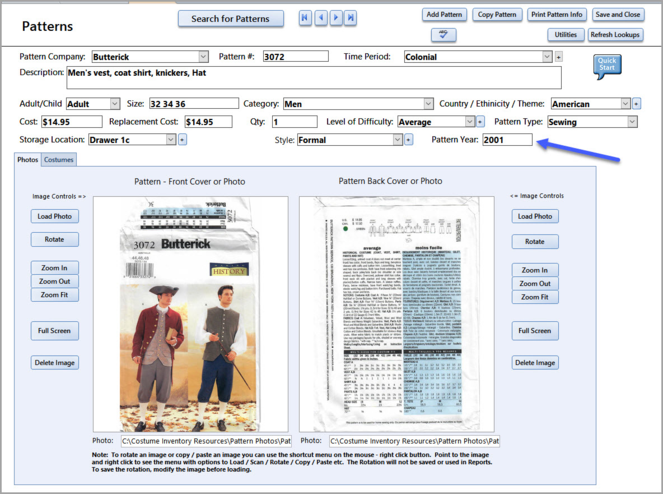
Task: Open Utilities button
Action: [566, 35]
